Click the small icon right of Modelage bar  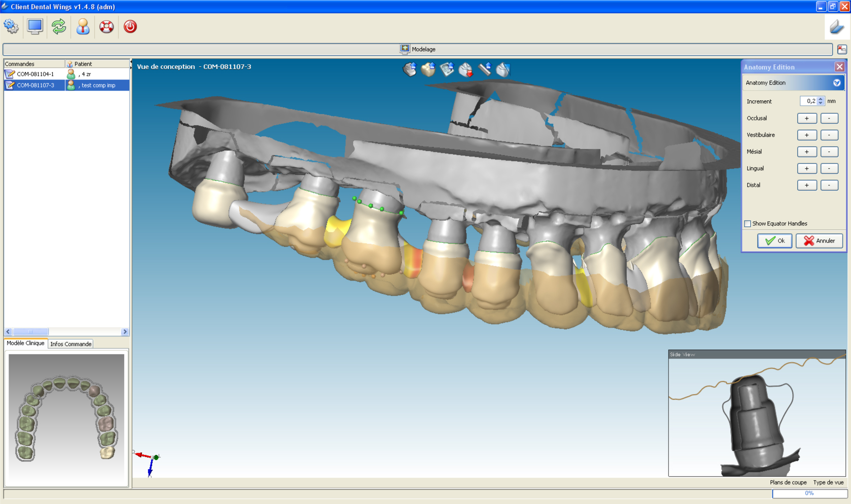842,49
